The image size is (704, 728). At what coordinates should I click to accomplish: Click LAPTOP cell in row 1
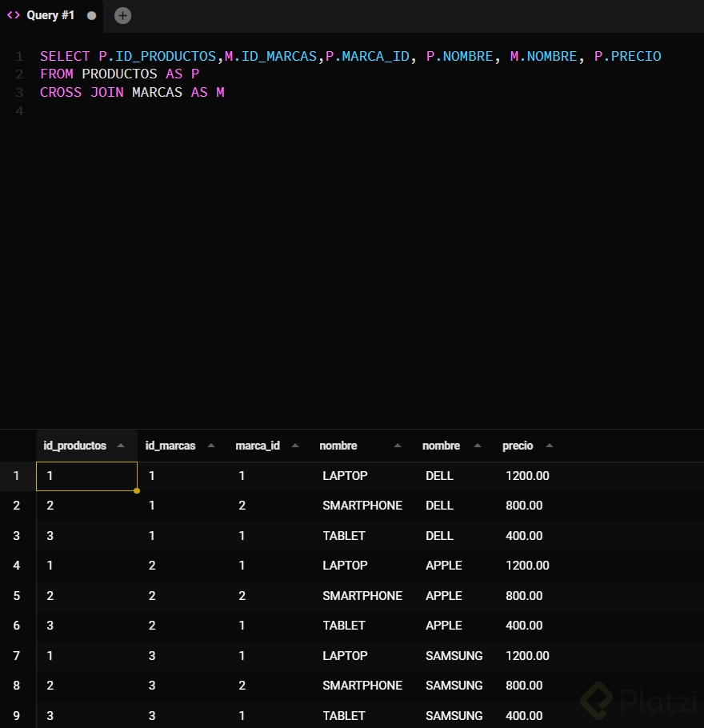point(345,476)
